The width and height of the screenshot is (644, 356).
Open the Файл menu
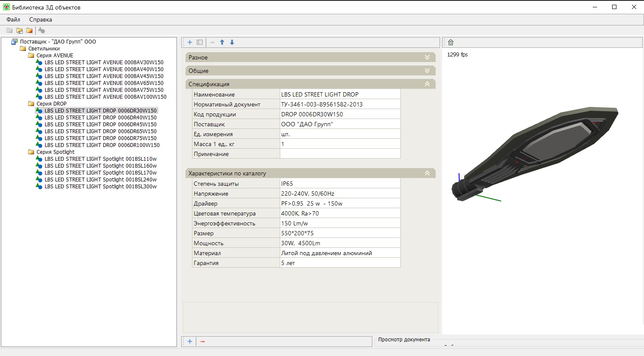(x=13, y=19)
